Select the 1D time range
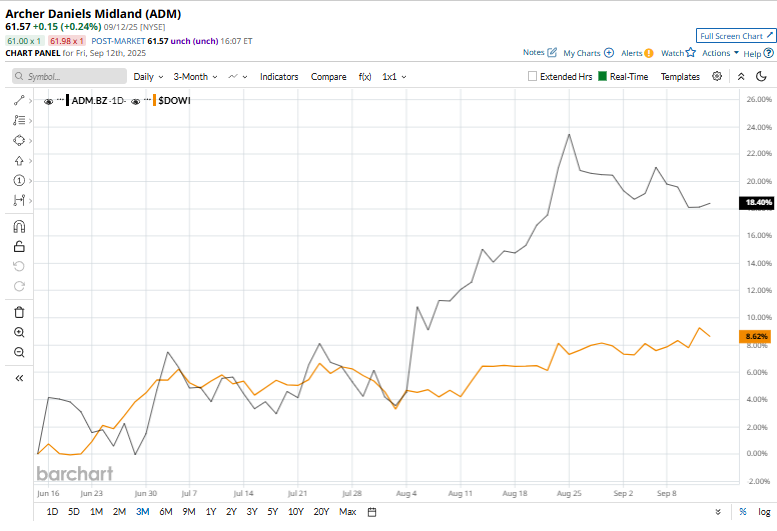Viewport: 777px width, 531px height. (52, 512)
